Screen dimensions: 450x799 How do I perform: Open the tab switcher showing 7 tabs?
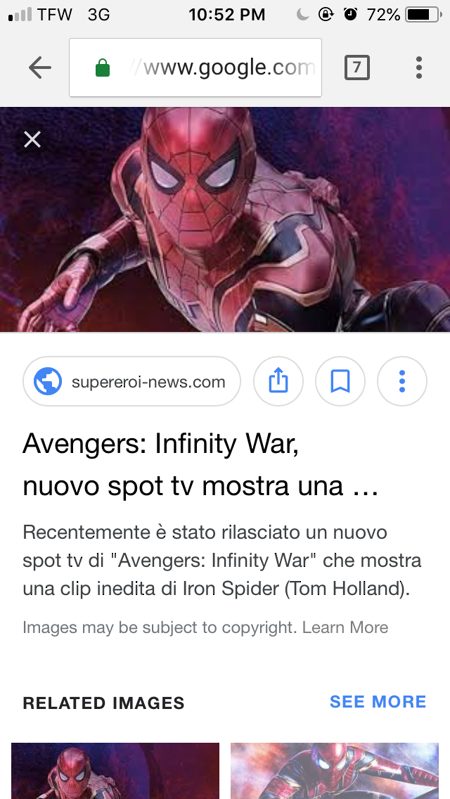[357, 67]
